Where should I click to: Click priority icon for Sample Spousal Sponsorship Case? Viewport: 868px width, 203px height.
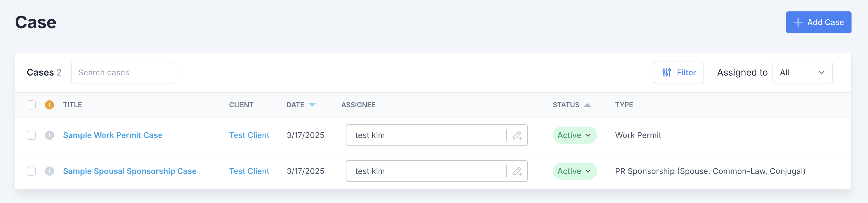point(49,171)
